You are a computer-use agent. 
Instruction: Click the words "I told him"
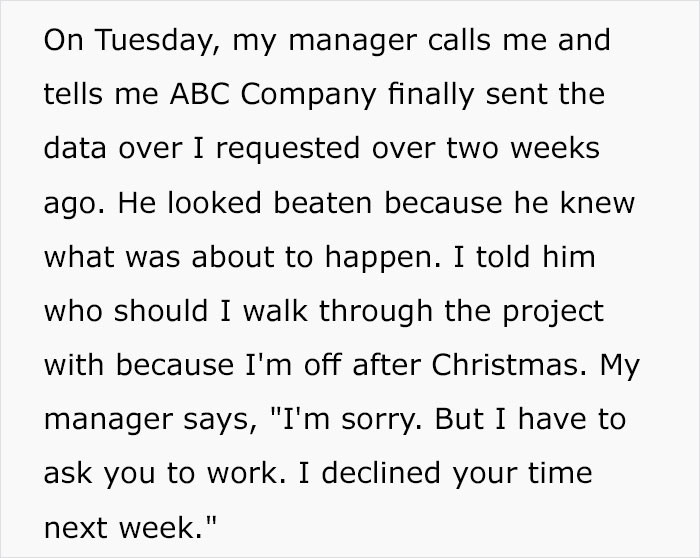[524, 257]
